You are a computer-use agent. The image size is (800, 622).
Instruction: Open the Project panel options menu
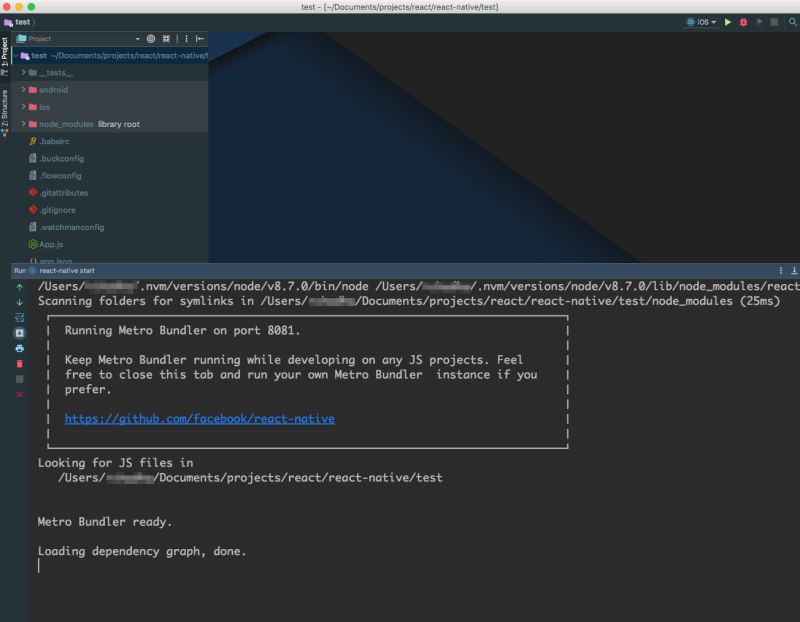pyautogui.click(x=186, y=37)
